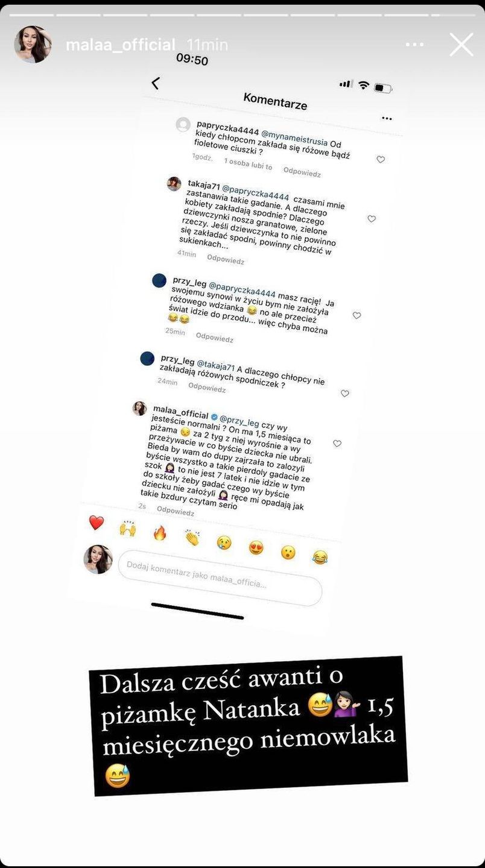Open malaa_official username in story header
The image size is (485, 868).
pyautogui.click(x=120, y=45)
